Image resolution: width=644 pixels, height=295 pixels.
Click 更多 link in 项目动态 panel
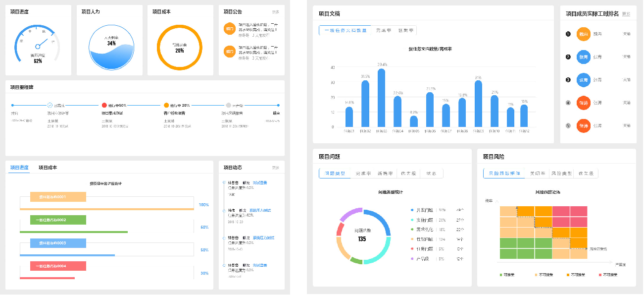(275, 168)
